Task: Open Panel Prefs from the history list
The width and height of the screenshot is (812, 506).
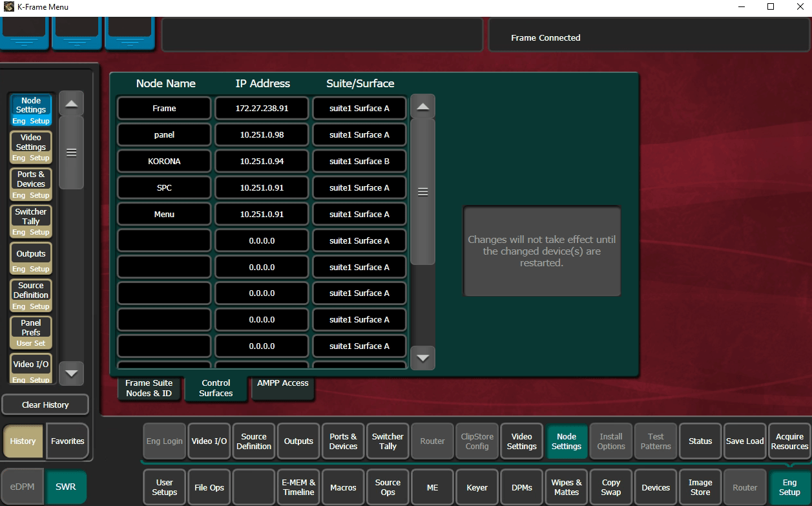Action: tap(31, 333)
